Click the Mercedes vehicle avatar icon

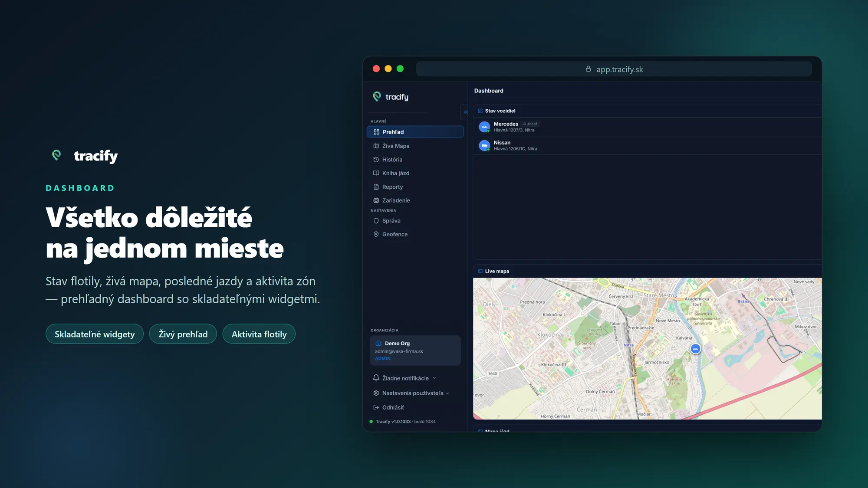tap(484, 127)
